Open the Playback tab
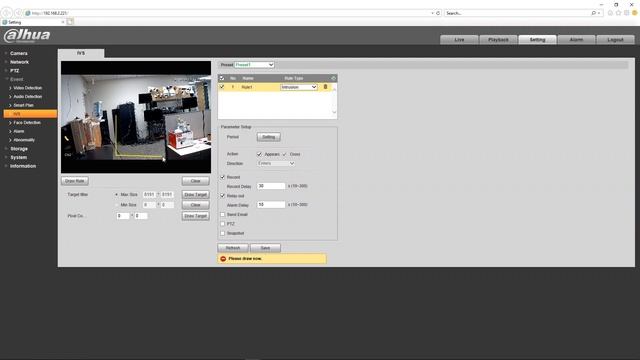 498,40
